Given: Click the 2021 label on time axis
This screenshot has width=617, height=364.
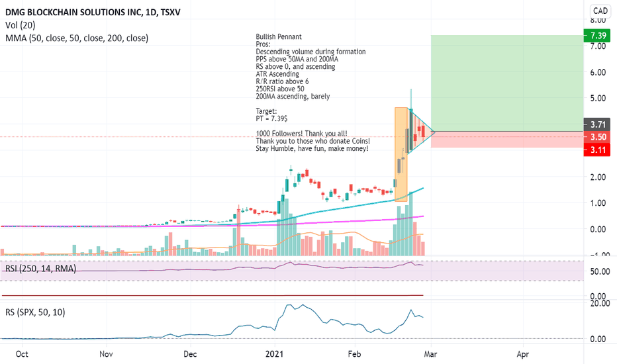Looking at the screenshot, I should point(274,354).
